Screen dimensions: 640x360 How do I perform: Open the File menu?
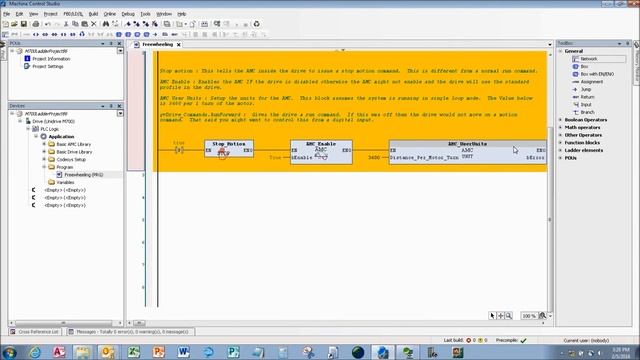point(7,14)
